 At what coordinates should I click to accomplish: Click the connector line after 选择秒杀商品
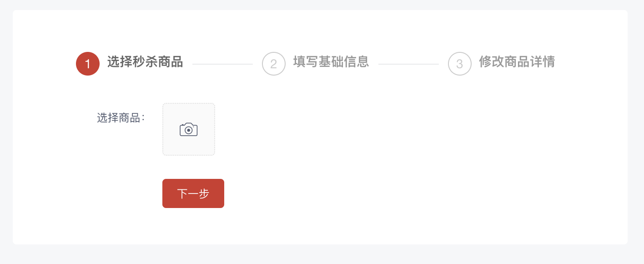[222, 64]
